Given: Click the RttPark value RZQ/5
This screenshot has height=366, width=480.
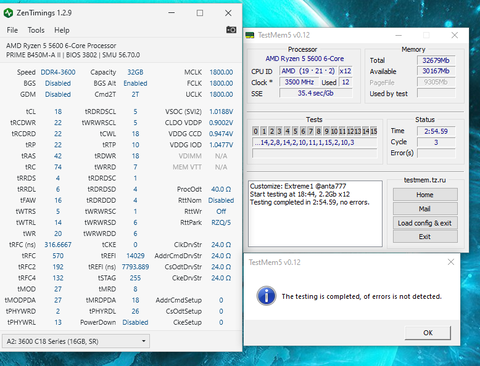Looking at the screenshot, I should pyautogui.click(x=221, y=222).
